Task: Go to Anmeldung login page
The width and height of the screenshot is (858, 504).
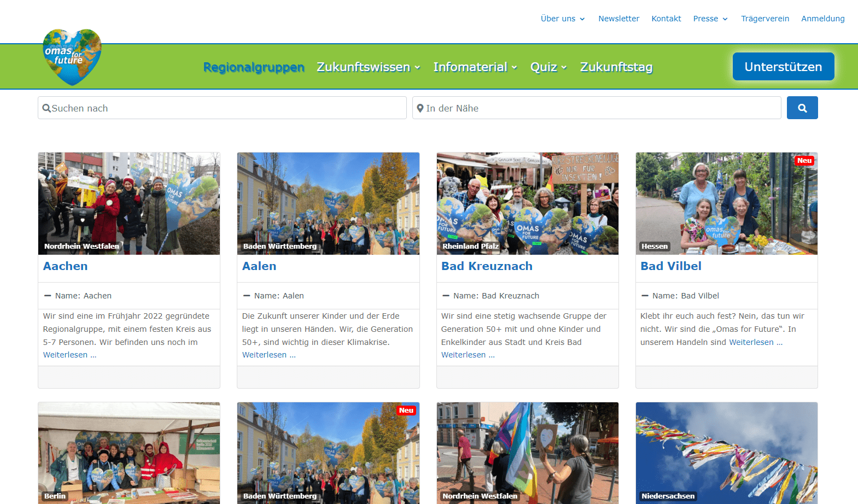Action: click(823, 19)
